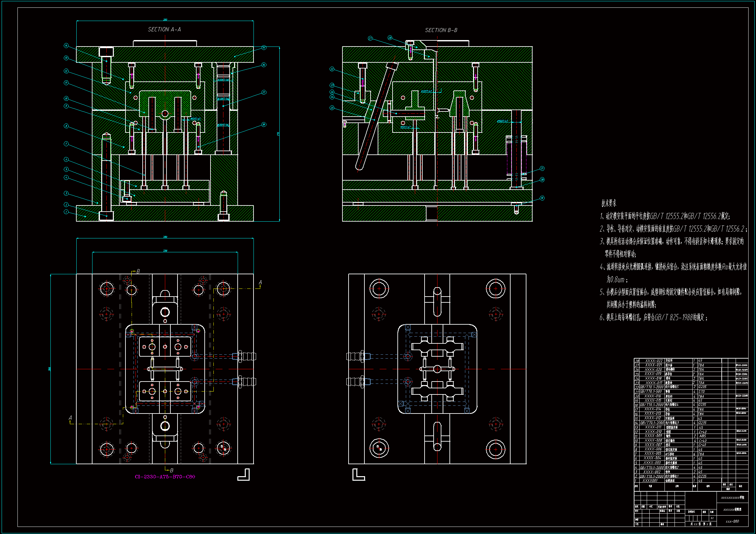Click balloon 28 above Section B-B
The height and width of the screenshot is (534, 756).
pos(390,38)
